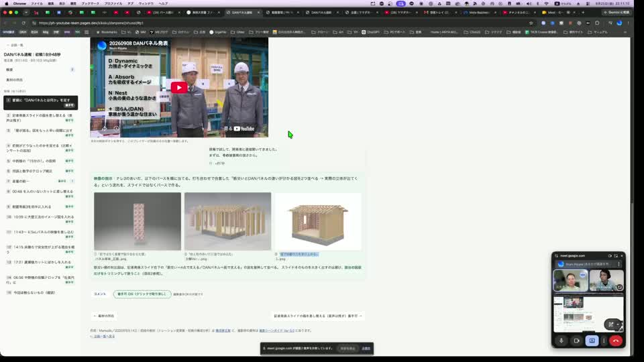Open the Chrome app menu

(19, 3)
